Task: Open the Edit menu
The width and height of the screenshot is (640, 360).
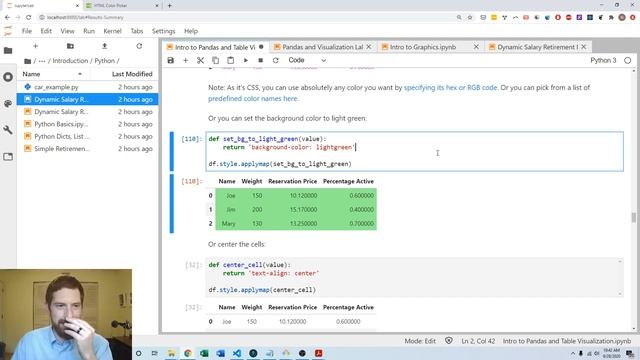Action: 46,31
